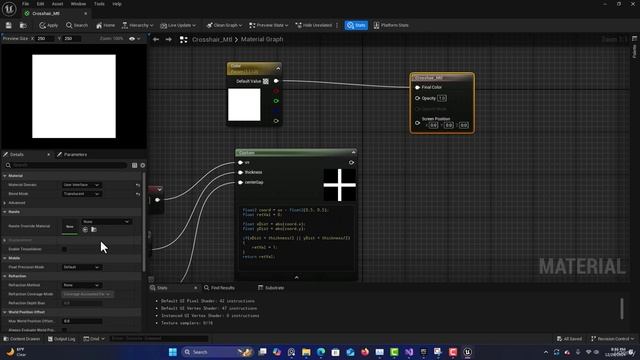
Task: Select the Details panel tab
Action: [16, 154]
